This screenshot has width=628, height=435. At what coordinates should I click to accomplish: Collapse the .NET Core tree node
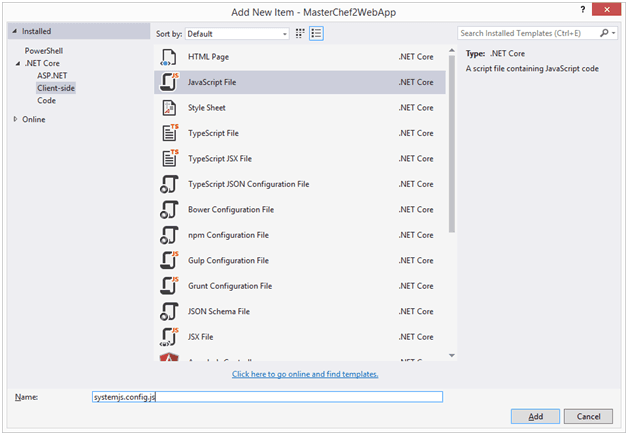pos(18,63)
